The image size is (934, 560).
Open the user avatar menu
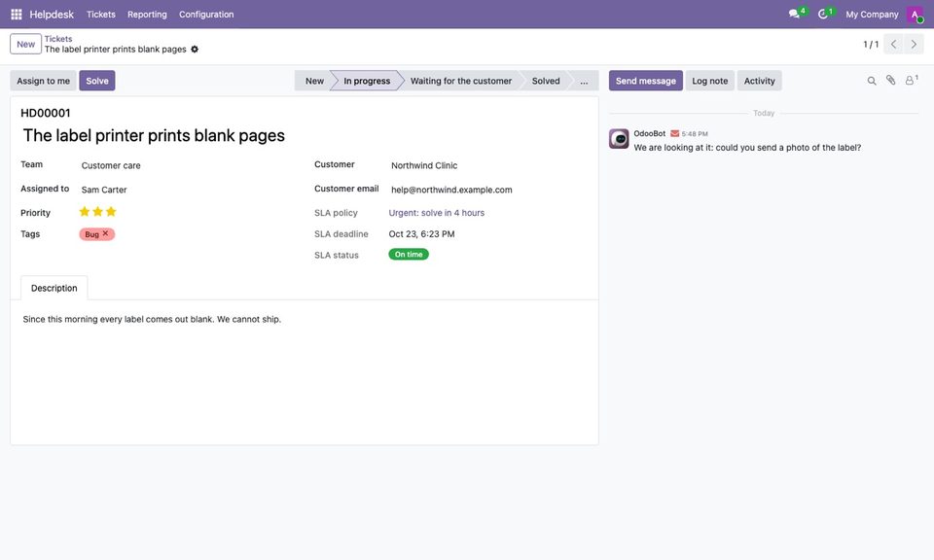pyautogui.click(x=915, y=15)
